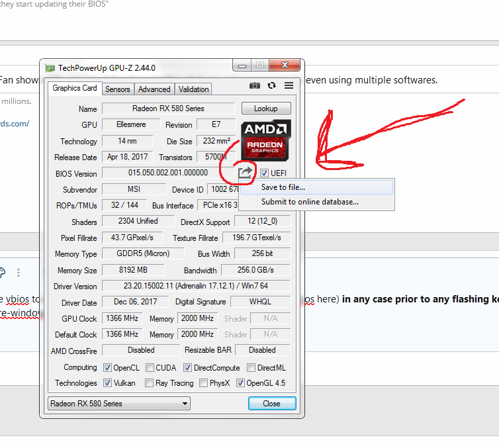The width and height of the screenshot is (499, 448).
Task: Click the Shaders value 2304 Unified
Action: pyautogui.click(x=138, y=221)
